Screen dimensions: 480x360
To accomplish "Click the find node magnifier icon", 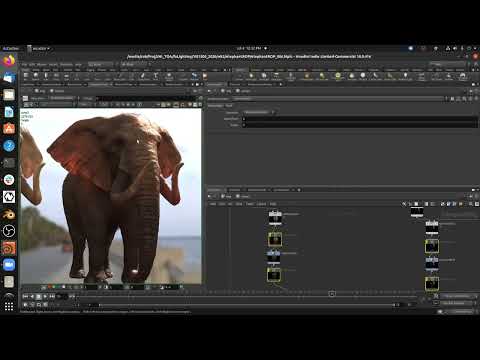I will (470, 204).
